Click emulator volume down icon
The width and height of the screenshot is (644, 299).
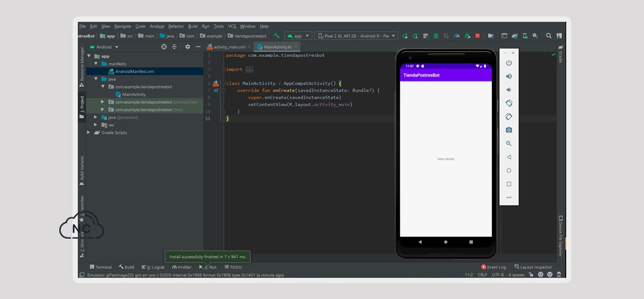[509, 90]
